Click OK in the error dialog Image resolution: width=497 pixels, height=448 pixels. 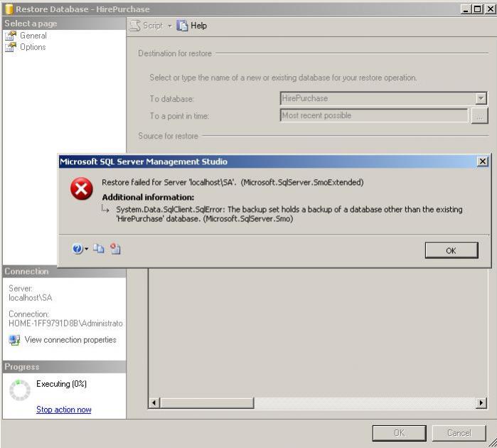pyautogui.click(x=451, y=250)
